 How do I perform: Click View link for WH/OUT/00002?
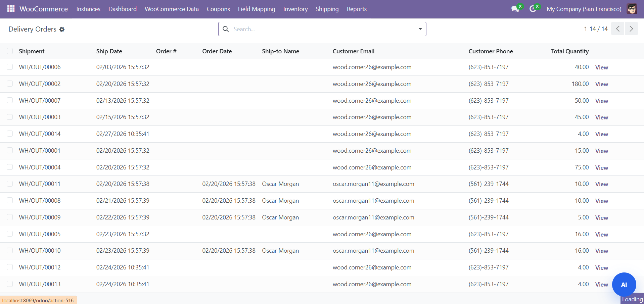click(x=601, y=84)
